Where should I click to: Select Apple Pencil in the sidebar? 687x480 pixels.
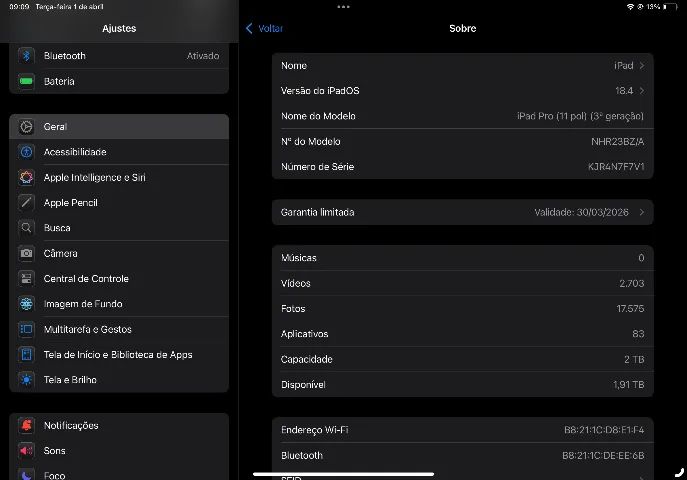[x=119, y=202]
